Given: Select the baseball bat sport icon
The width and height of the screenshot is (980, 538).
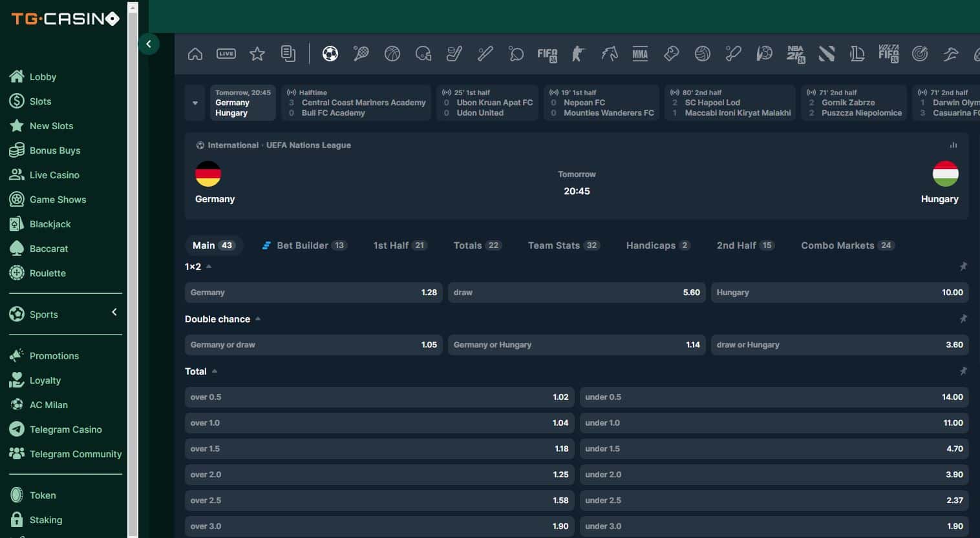Looking at the screenshot, I should coord(485,54).
